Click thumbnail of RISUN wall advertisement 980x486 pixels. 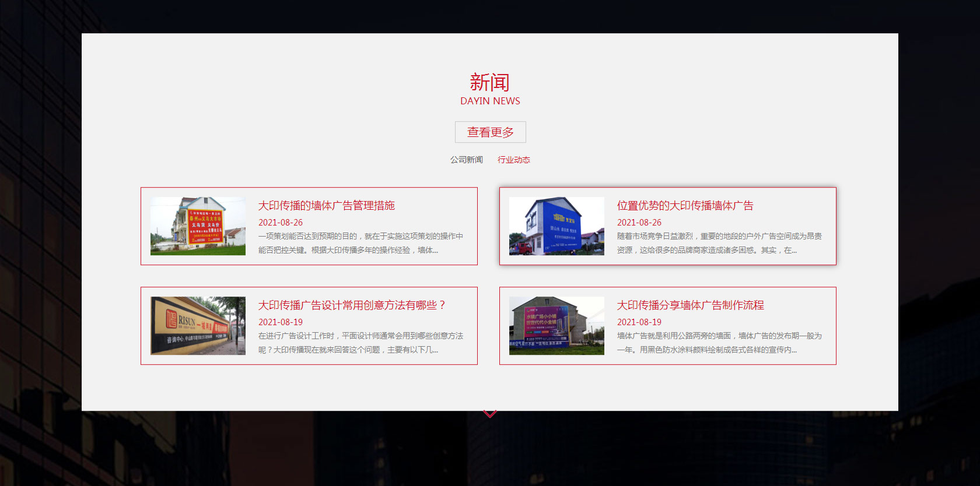coord(198,326)
